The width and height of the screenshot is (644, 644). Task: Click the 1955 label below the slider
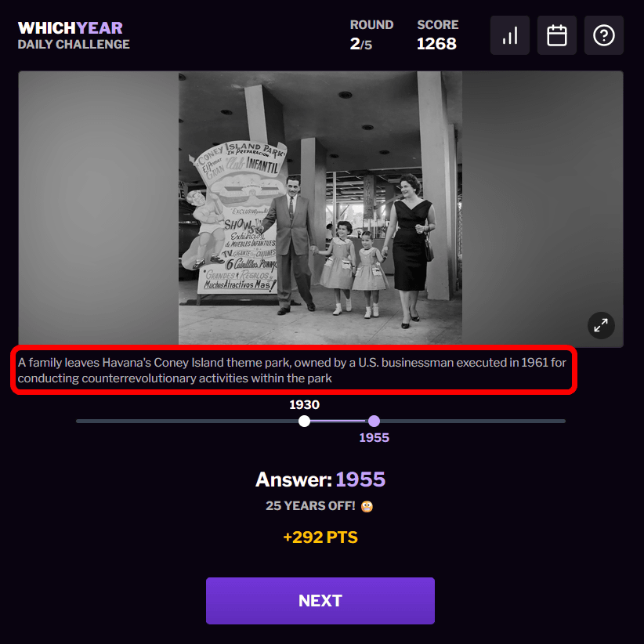(374, 437)
